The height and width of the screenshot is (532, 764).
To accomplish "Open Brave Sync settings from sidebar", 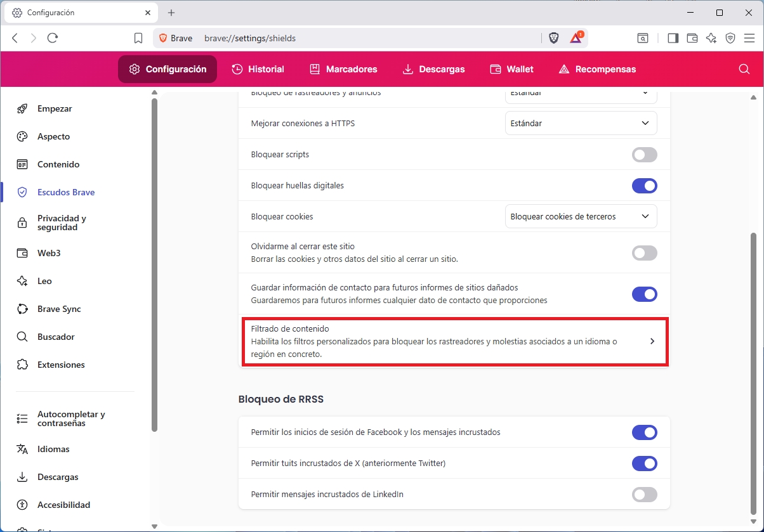I will coord(60,309).
